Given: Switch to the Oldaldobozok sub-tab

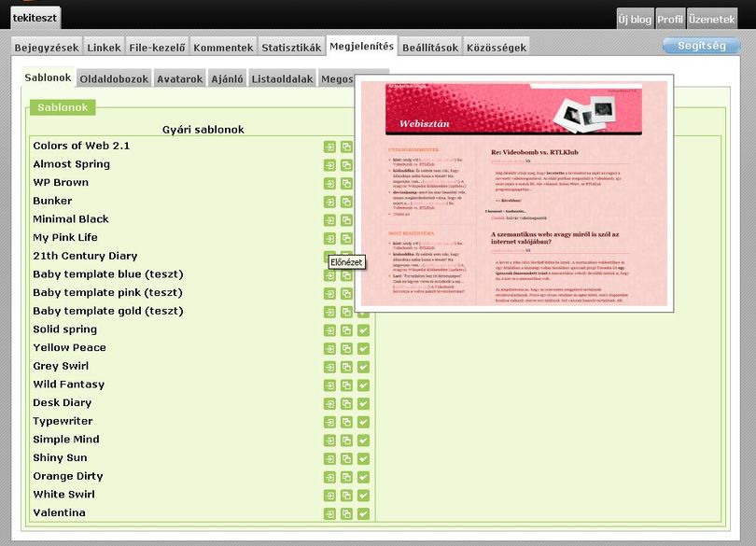Looking at the screenshot, I should point(114,79).
